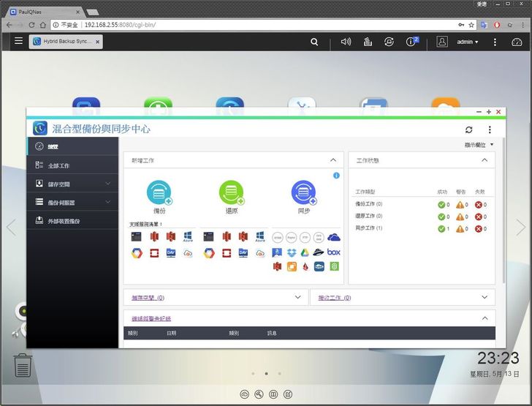Click the 還原 (Restore) job icon
Screen dimensions: 532x406
pyautogui.click(x=232, y=193)
